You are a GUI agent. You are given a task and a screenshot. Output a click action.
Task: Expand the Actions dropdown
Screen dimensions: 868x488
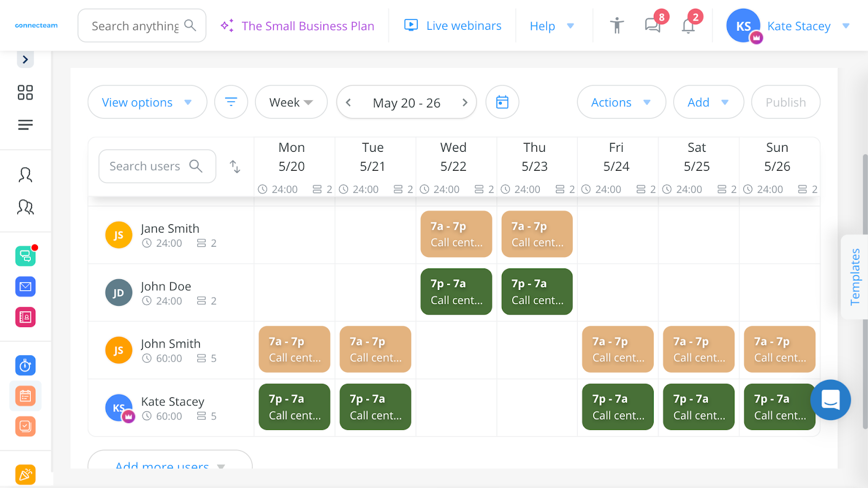(621, 102)
